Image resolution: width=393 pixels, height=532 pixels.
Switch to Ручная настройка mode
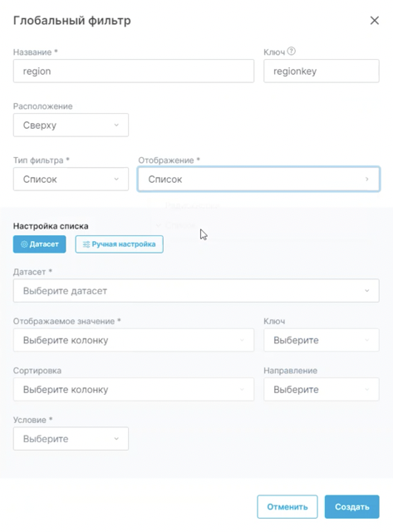click(x=120, y=244)
